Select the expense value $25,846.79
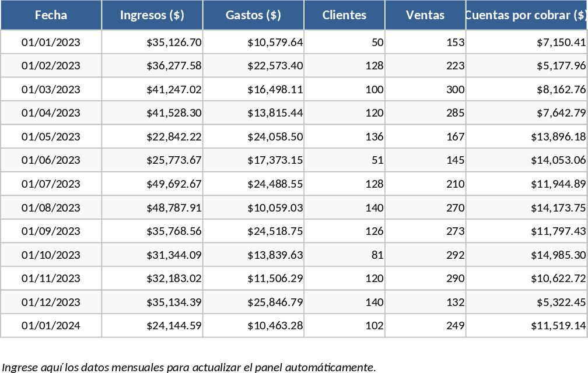This screenshot has height=373, width=588. [x=275, y=302]
